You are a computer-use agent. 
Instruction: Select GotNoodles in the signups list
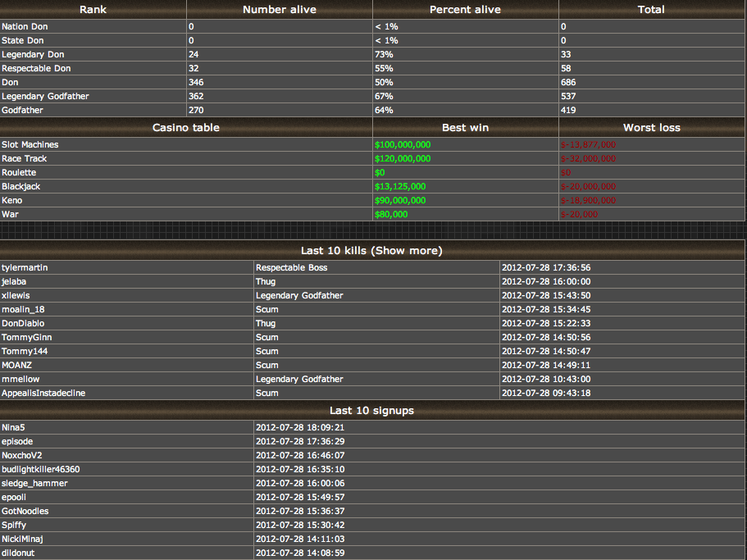coord(25,511)
